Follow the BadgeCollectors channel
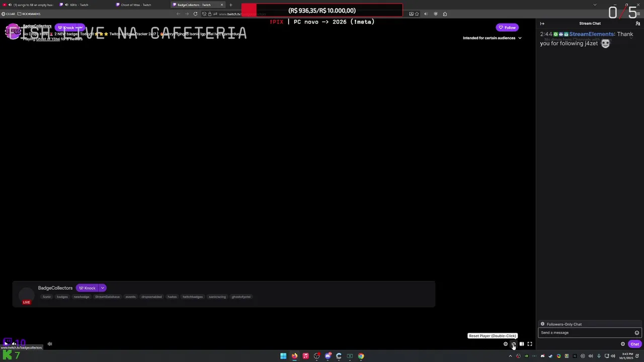 tap(507, 28)
